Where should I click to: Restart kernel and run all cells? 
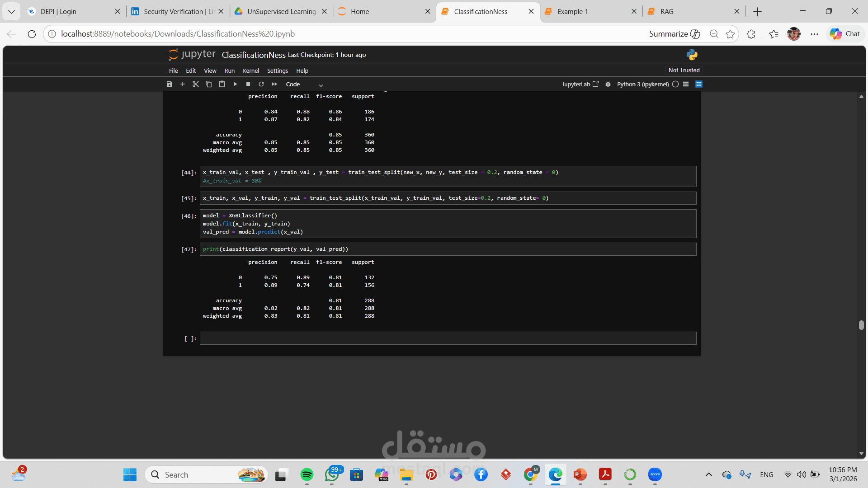pos(274,84)
